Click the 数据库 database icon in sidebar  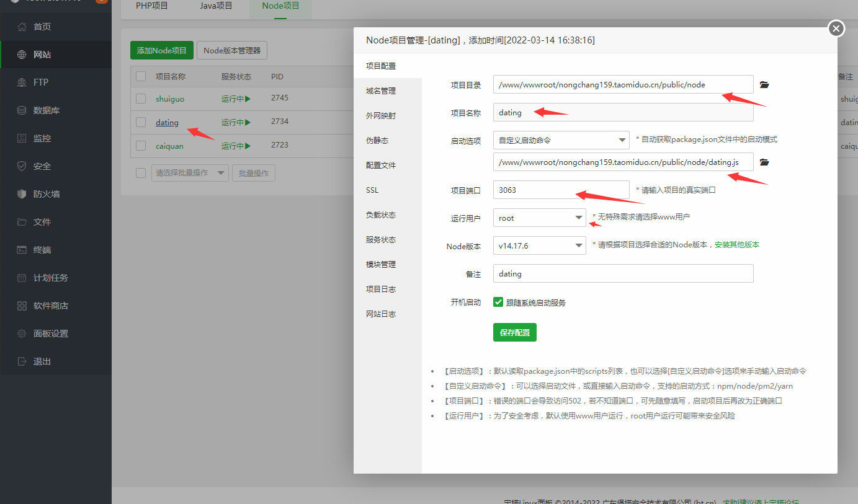point(22,110)
